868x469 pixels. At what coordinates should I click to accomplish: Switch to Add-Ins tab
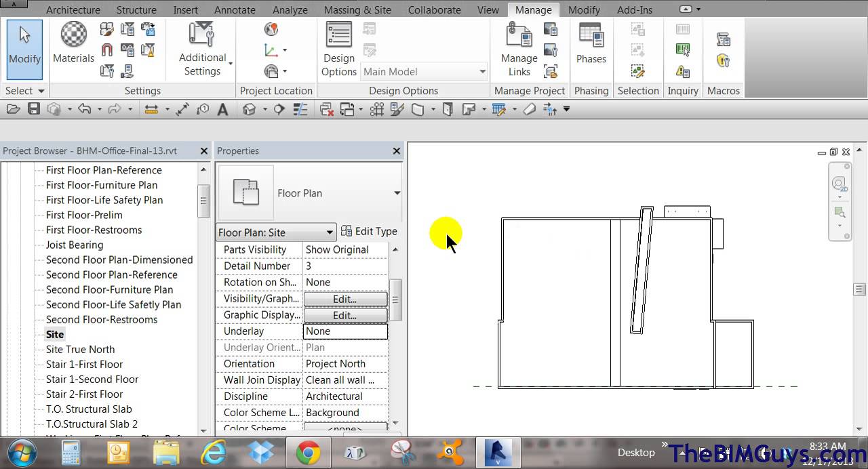633,9
